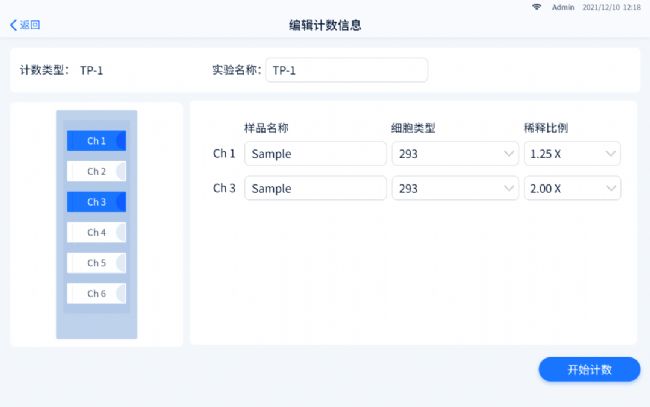Toggle channel Ch 1 selection

click(96, 141)
